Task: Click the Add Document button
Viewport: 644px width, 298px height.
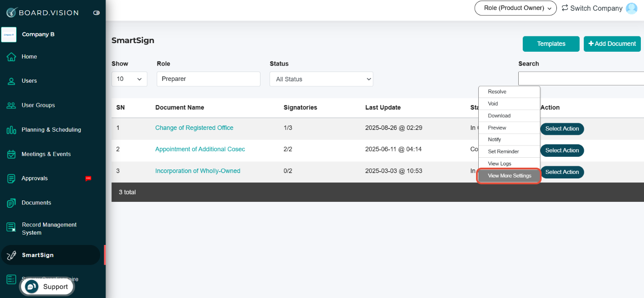Action: tap(612, 44)
